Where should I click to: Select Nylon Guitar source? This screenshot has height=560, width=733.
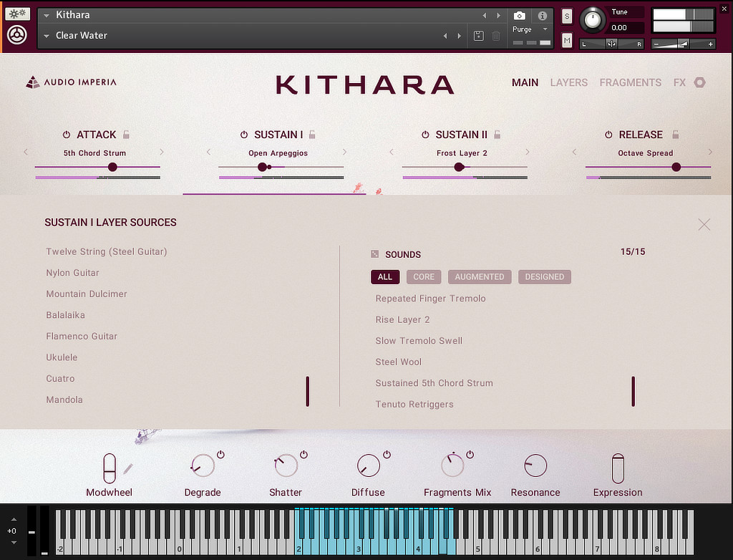tap(72, 273)
